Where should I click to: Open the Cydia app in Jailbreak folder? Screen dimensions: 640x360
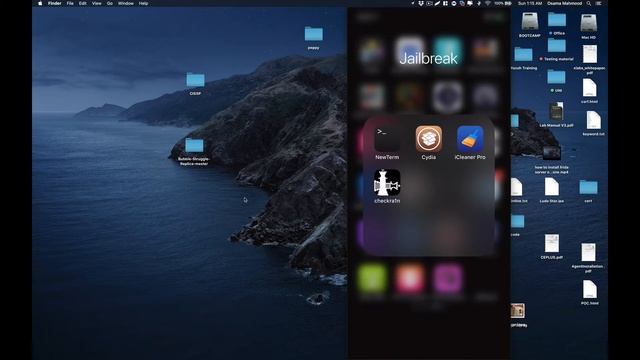[429, 139]
